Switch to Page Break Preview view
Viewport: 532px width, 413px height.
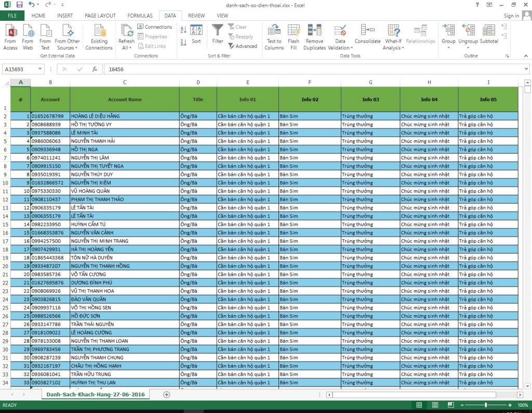[451, 405]
